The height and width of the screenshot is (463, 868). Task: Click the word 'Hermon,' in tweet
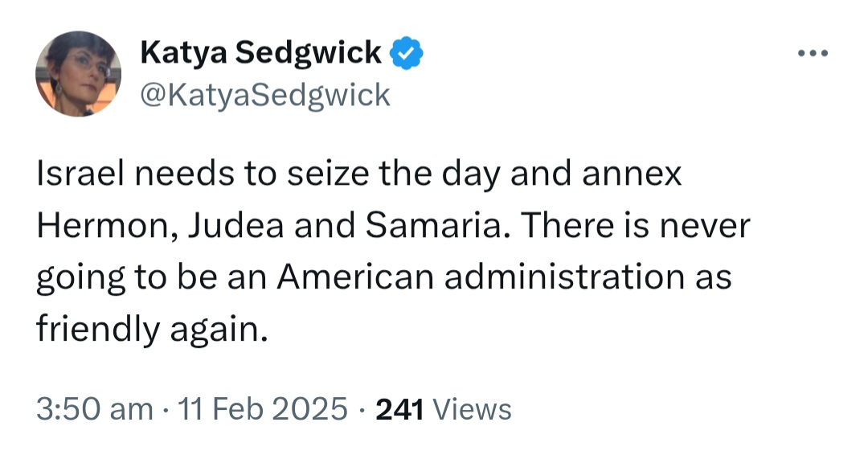[107, 227]
